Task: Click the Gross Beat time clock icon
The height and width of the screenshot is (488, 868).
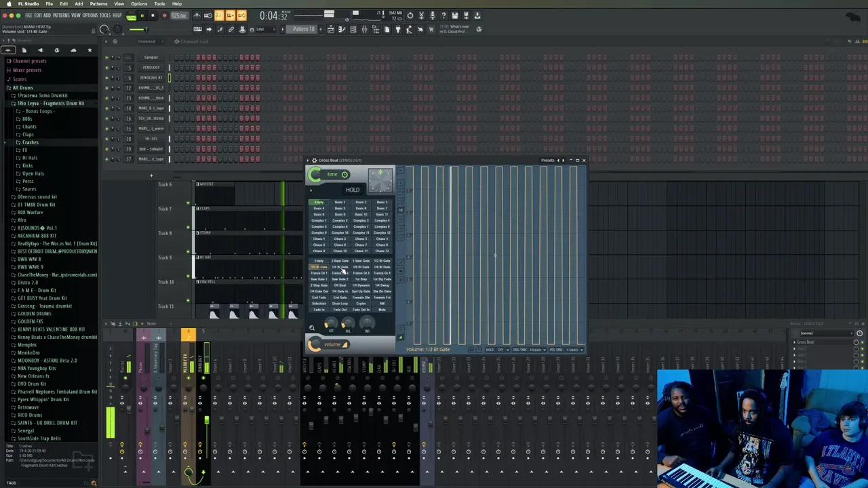Action: coord(344,174)
